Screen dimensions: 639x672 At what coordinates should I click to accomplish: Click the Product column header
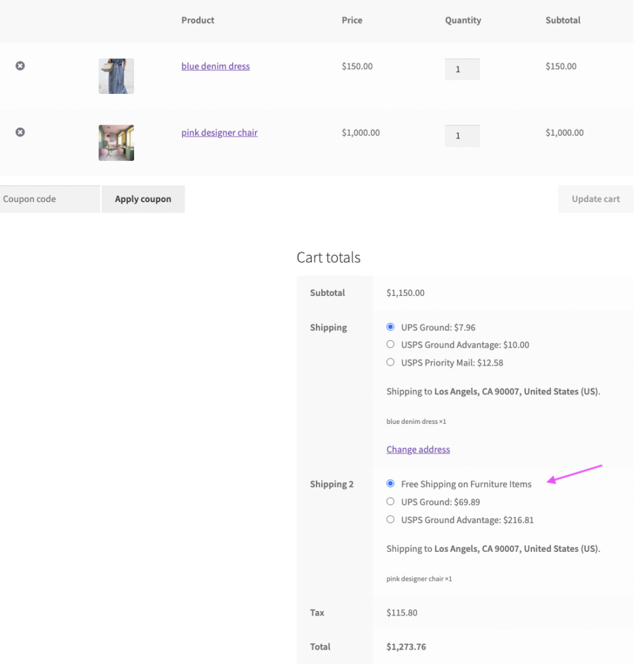198,20
